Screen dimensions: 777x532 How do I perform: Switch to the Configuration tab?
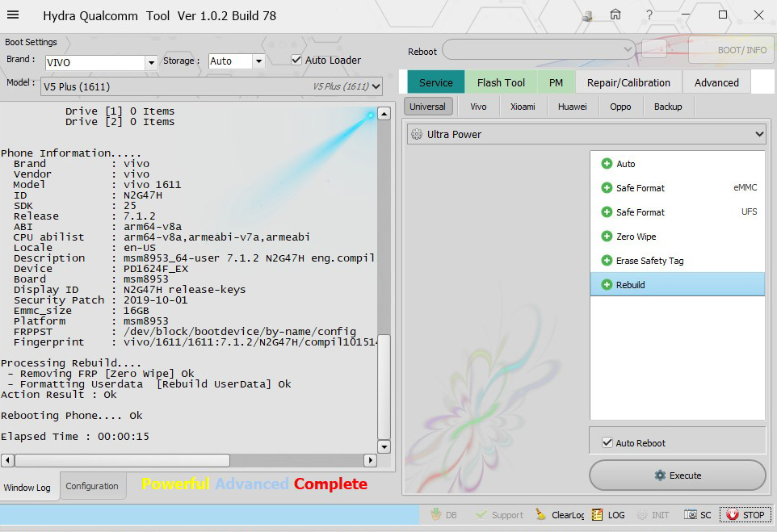tap(92, 486)
